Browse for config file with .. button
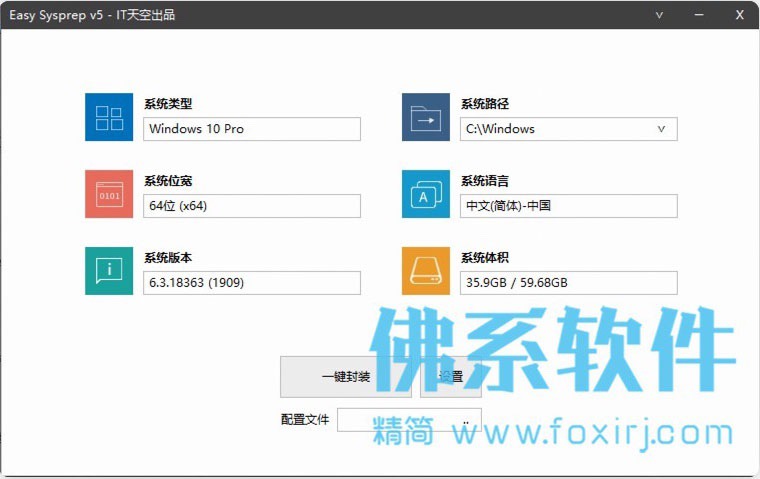The height and width of the screenshot is (479, 760). point(466,420)
